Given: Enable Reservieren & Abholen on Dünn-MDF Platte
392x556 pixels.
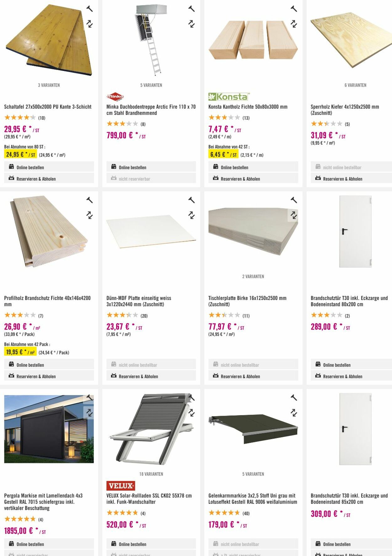Looking at the screenshot, I should click(x=138, y=375).
